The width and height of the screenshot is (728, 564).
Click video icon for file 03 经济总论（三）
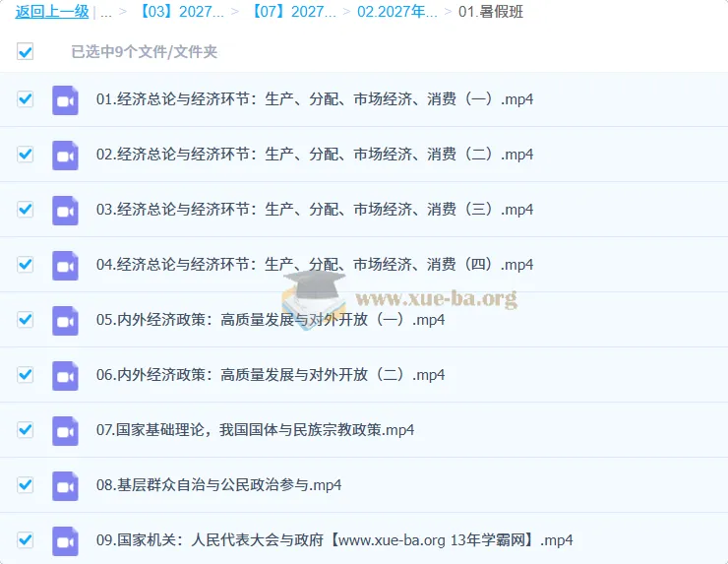(65, 211)
